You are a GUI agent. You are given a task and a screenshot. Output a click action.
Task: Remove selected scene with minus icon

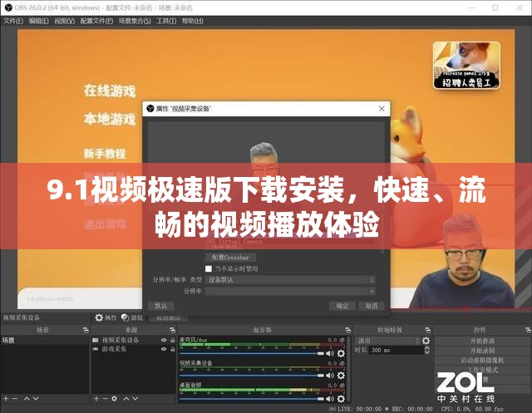click(x=15, y=398)
